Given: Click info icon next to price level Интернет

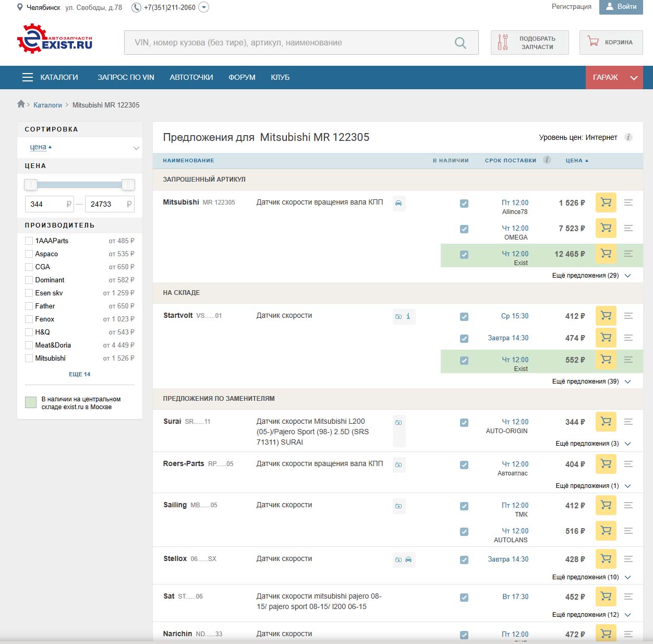Looking at the screenshot, I should pyautogui.click(x=628, y=137).
